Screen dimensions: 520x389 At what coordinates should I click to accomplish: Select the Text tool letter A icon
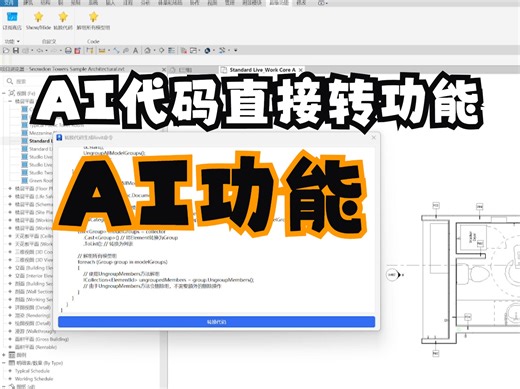[135, 51]
